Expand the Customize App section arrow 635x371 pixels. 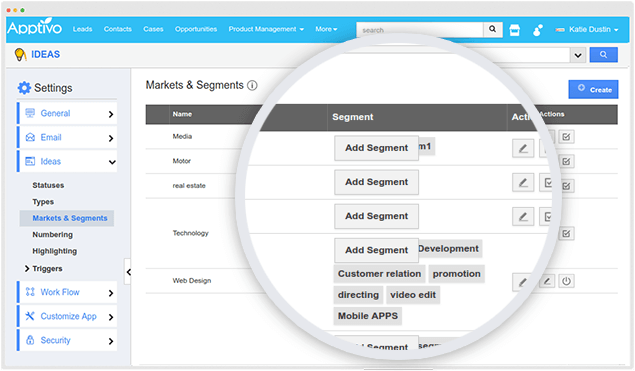click(x=111, y=317)
